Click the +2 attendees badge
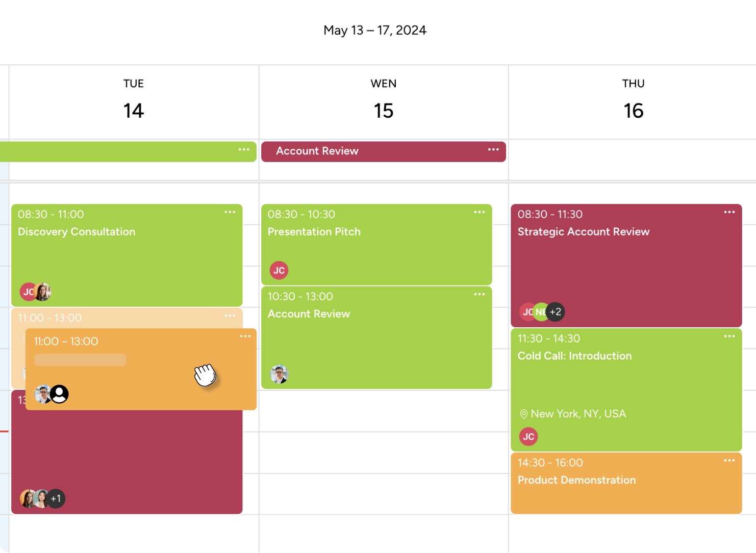Screen dimensions: 756x553 point(556,312)
